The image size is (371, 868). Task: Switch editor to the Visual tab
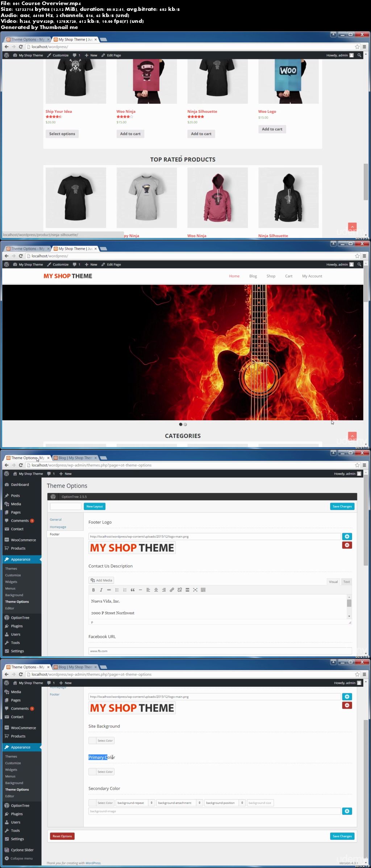click(x=333, y=582)
